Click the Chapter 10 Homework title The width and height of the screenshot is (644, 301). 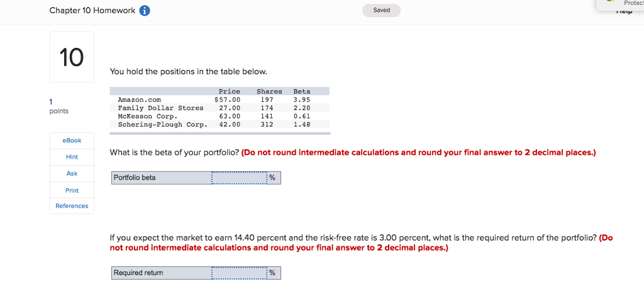point(92,11)
